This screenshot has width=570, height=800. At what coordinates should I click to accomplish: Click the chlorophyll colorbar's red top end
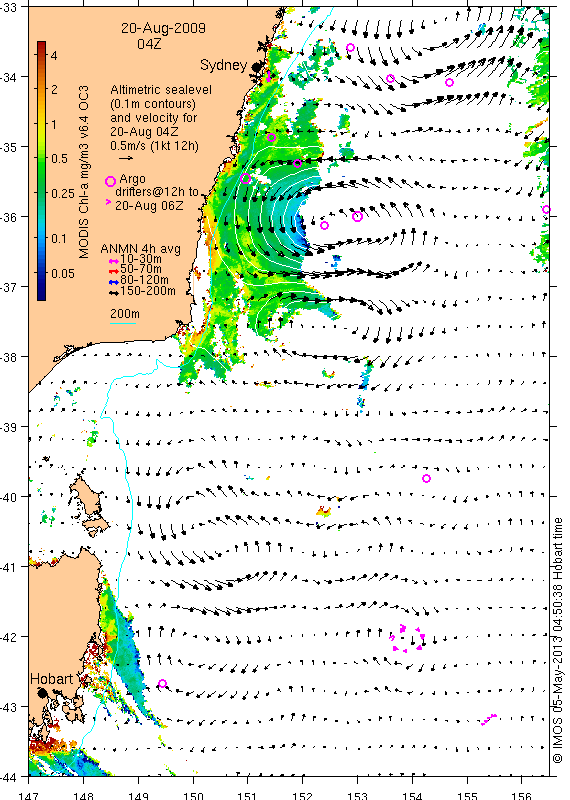click(x=42, y=45)
